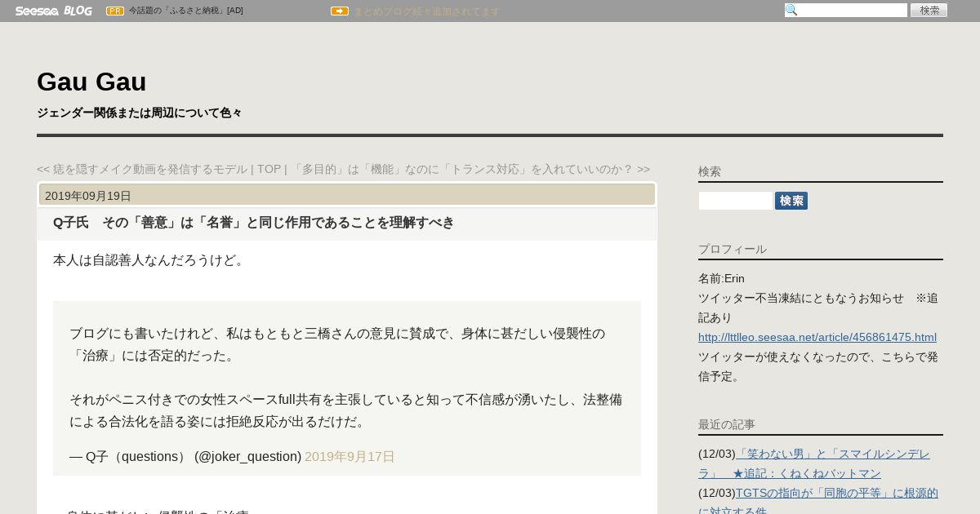The width and height of the screenshot is (980, 514).
Task: Click the PR badge icon in top bar
Action: (115, 11)
